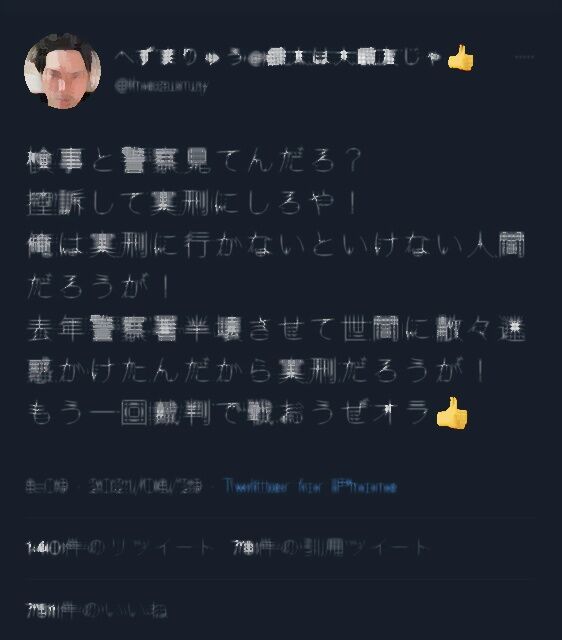562x640 pixels.
Task: Click the tweet line 検事と警察見てんだろ？
Action: pyautogui.click(x=194, y=160)
